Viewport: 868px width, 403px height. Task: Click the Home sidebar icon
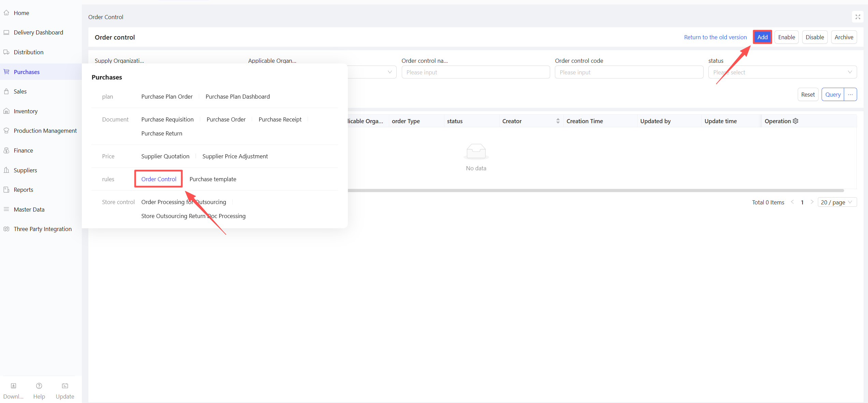tap(6, 13)
